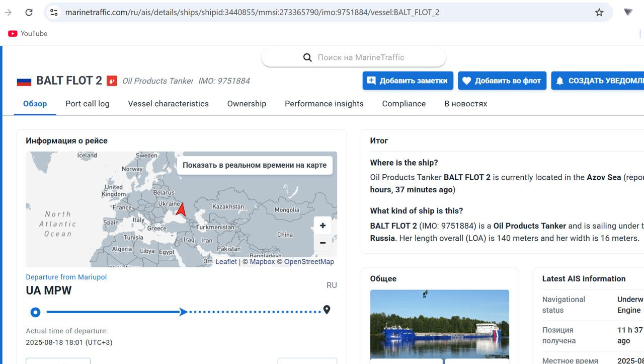
Task: Select the Обзор tab
Action: 35,104
